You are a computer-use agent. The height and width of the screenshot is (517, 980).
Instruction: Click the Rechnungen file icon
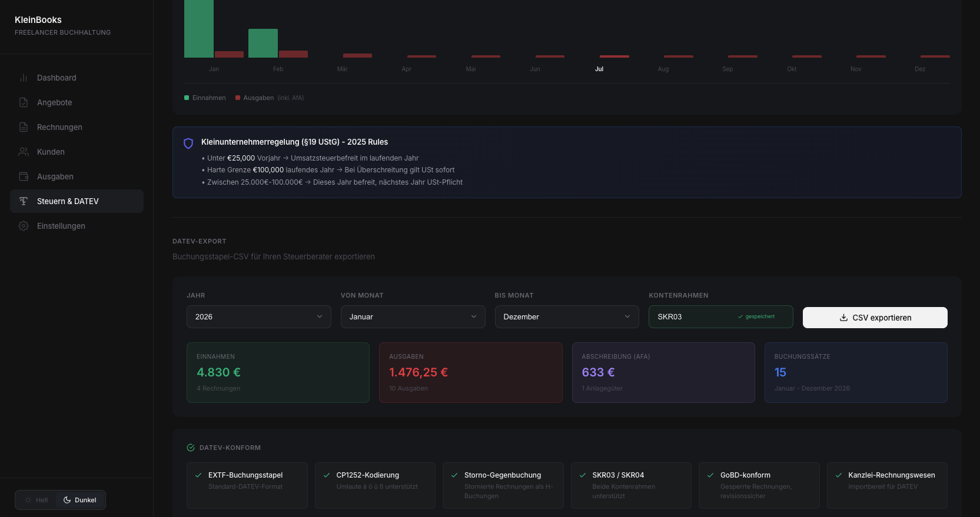point(24,127)
